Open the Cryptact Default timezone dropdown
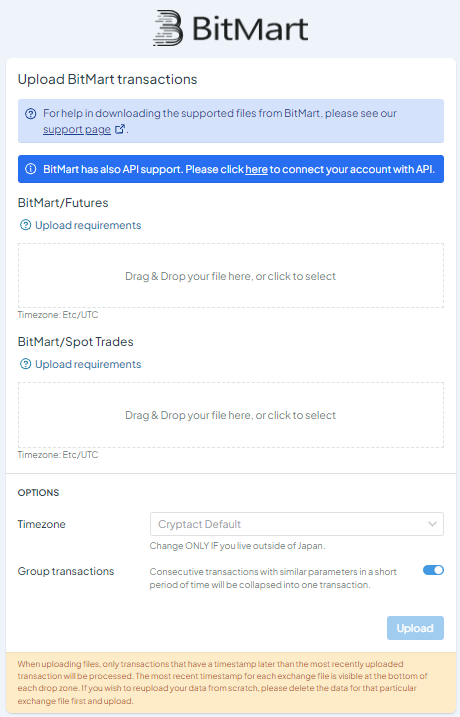Viewport: 460px width, 717px height. [x=297, y=524]
